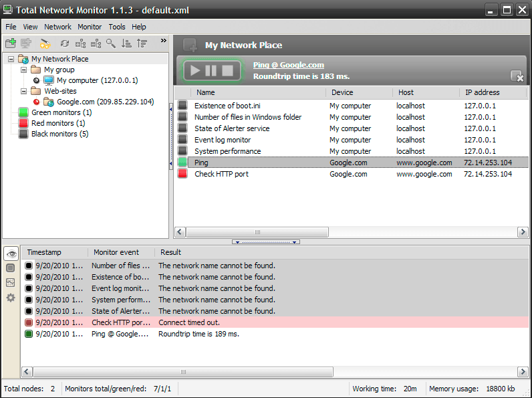The height and width of the screenshot is (398, 532).
Task: Open the Ping @ Google.com link
Action: click(289, 65)
